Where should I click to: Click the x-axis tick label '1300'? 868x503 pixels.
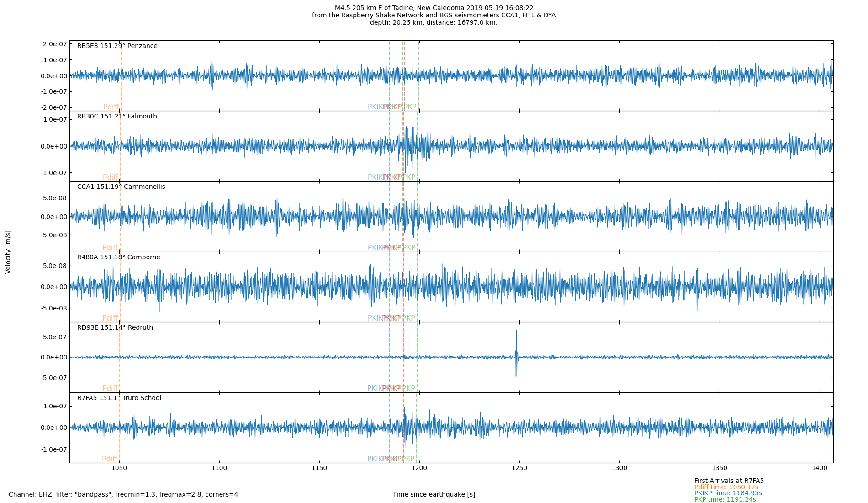[x=619, y=468]
